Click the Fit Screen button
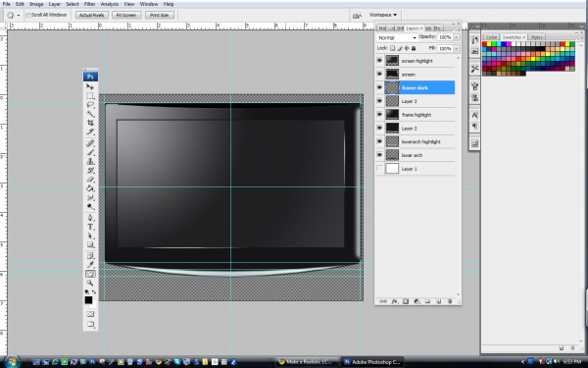The image size is (588, 368). pyautogui.click(x=126, y=15)
